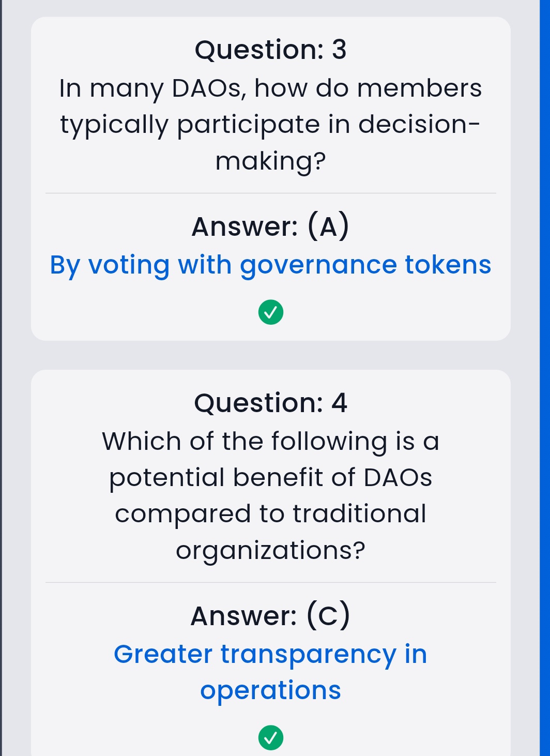Screen dimensions: 550x756
Task: Select the 'By voting with governance tokens' answer
Action: pos(270,265)
